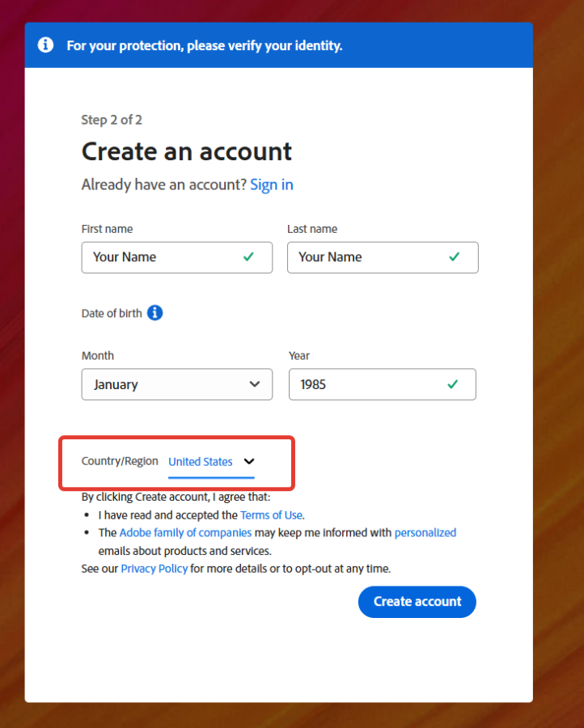Click the Date of birth info icon
The width and height of the screenshot is (584, 728).
155,313
